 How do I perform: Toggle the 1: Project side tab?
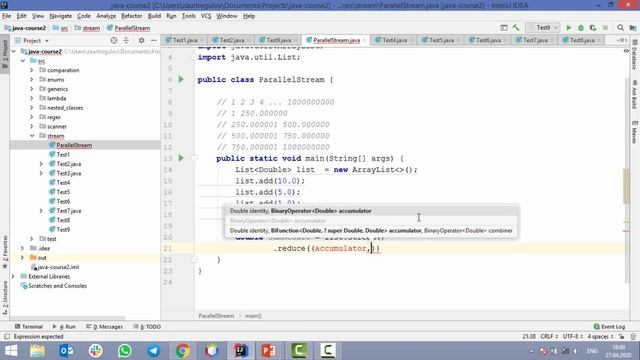[x=5, y=54]
